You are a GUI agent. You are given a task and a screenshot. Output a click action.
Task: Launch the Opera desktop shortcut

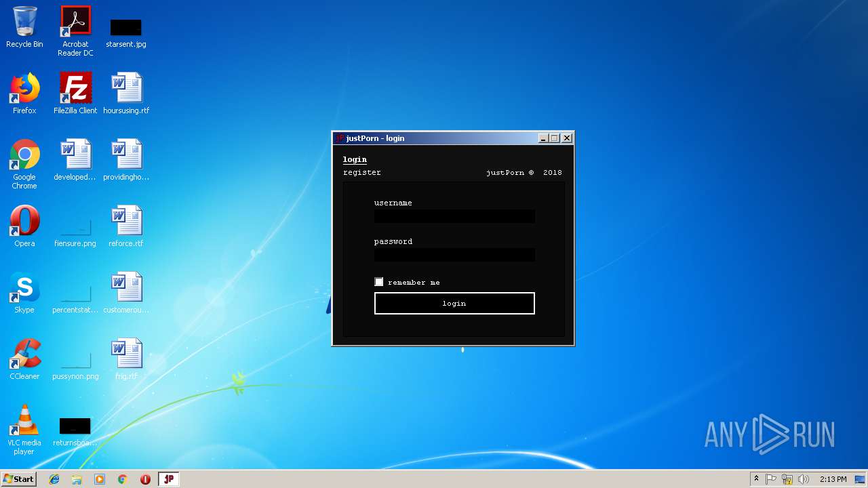coord(24,227)
